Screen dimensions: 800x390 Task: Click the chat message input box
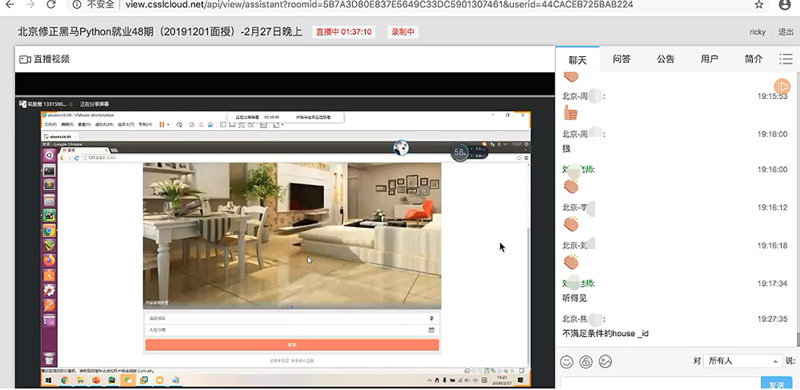click(661, 384)
